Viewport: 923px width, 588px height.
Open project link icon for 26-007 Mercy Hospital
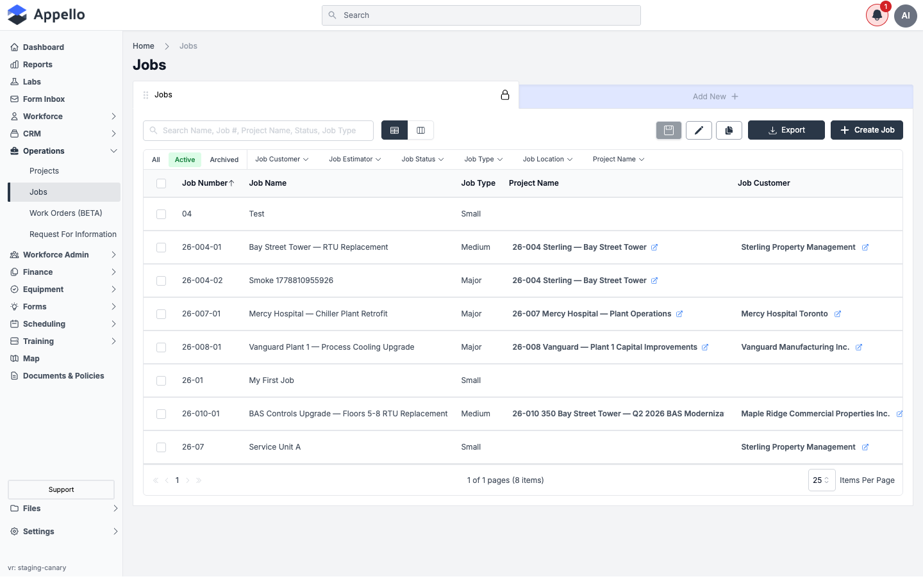(x=679, y=314)
